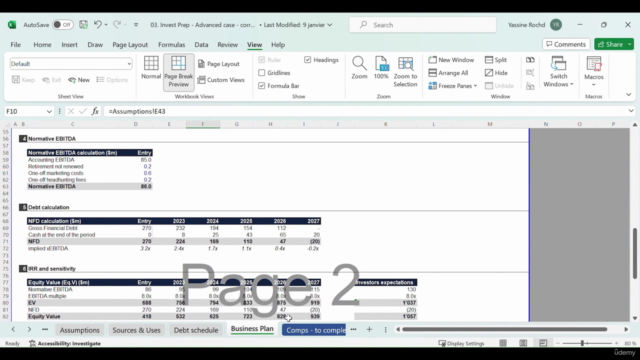Click user account Yassine Rochd
This screenshot has width=640, height=360.
click(535, 25)
